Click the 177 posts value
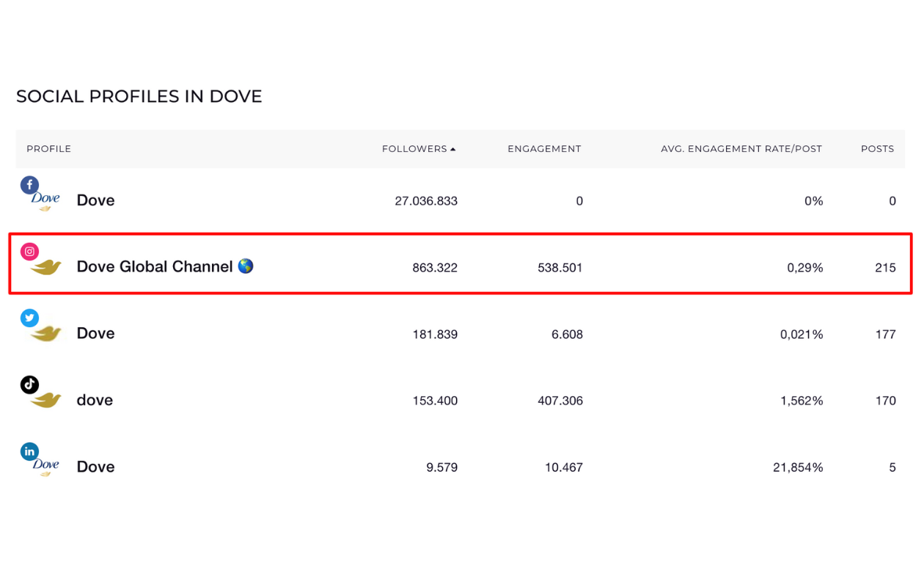This screenshot has width=924, height=587. (885, 335)
